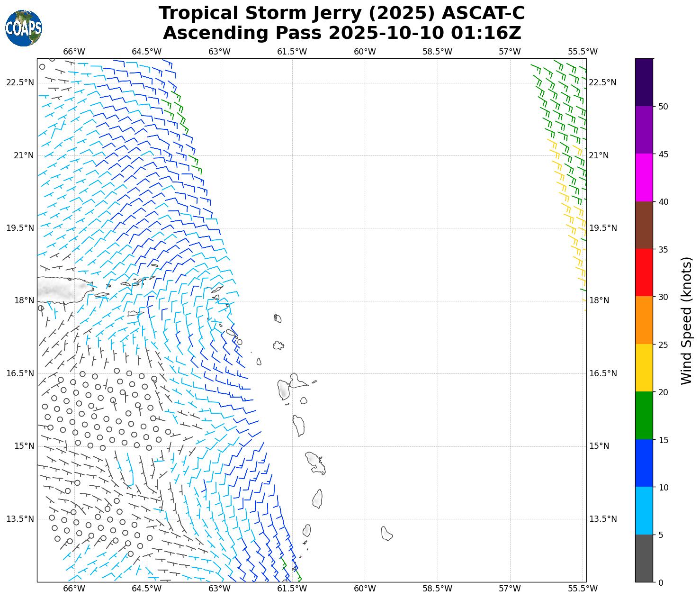Click the top "60°W" longitude label
Viewport: 700px width, 599px height.
coord(365,52)
